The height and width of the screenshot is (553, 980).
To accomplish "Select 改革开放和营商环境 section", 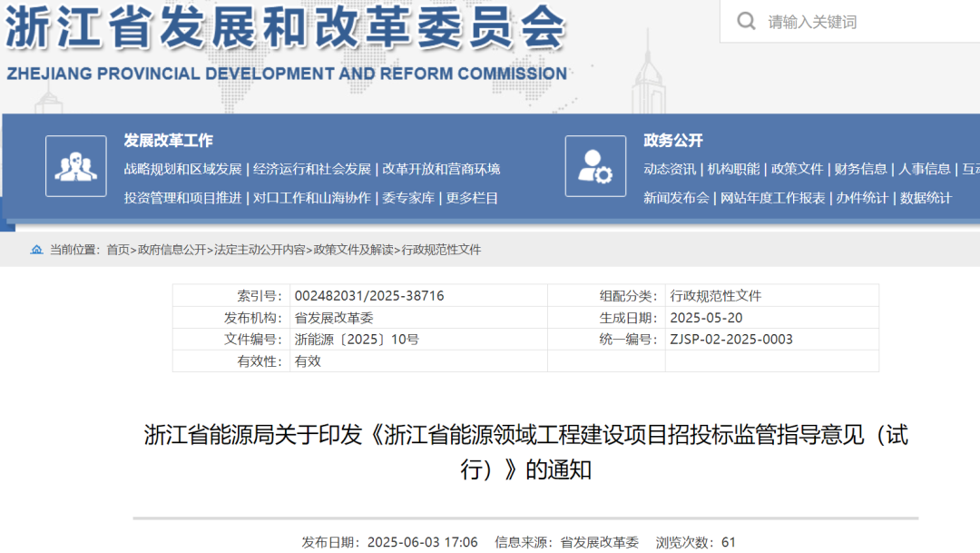I will pos(441,169).
